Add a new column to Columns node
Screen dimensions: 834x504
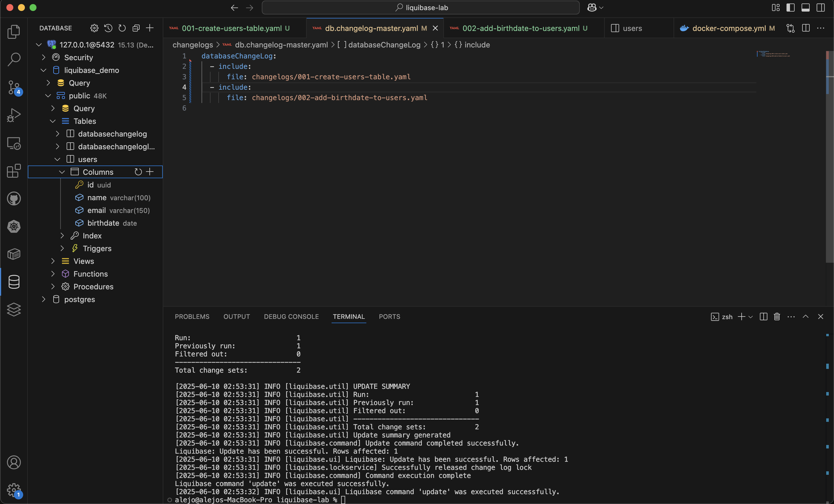coord(150,172)
